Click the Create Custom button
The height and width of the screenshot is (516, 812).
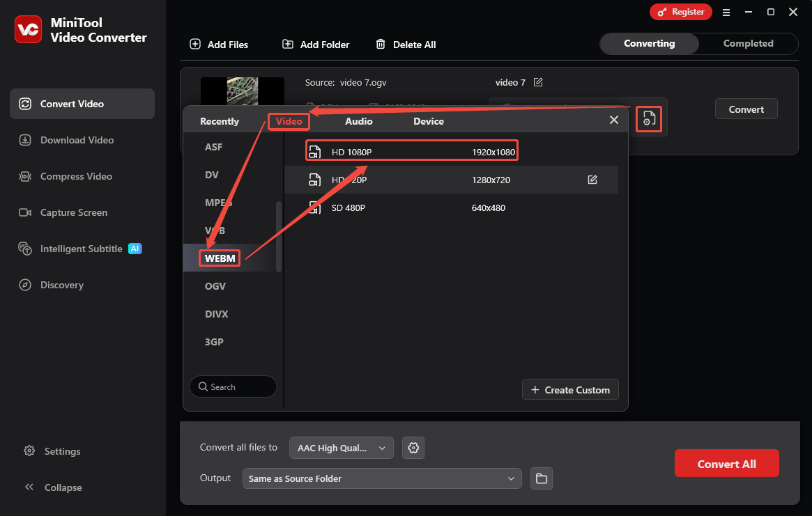coord(570,389)
